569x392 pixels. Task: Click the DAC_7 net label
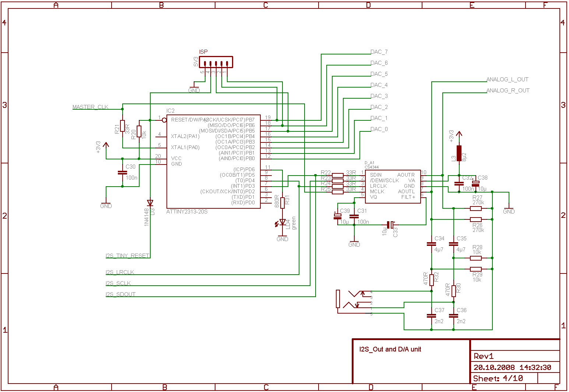point(379,52)
